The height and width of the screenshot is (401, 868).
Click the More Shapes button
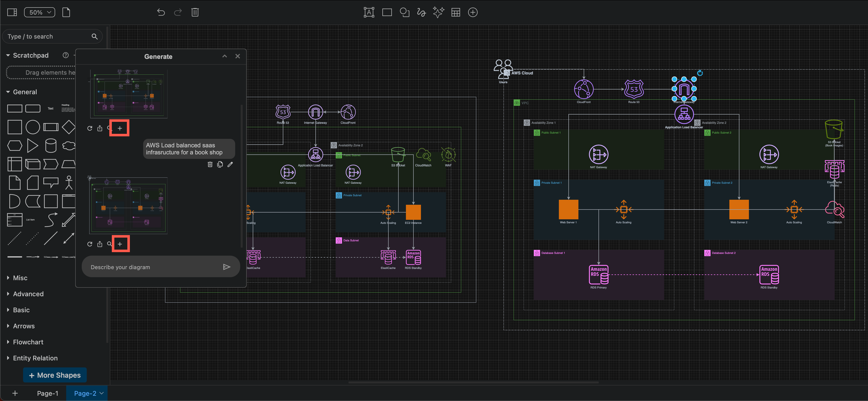(x=55, y=375)
